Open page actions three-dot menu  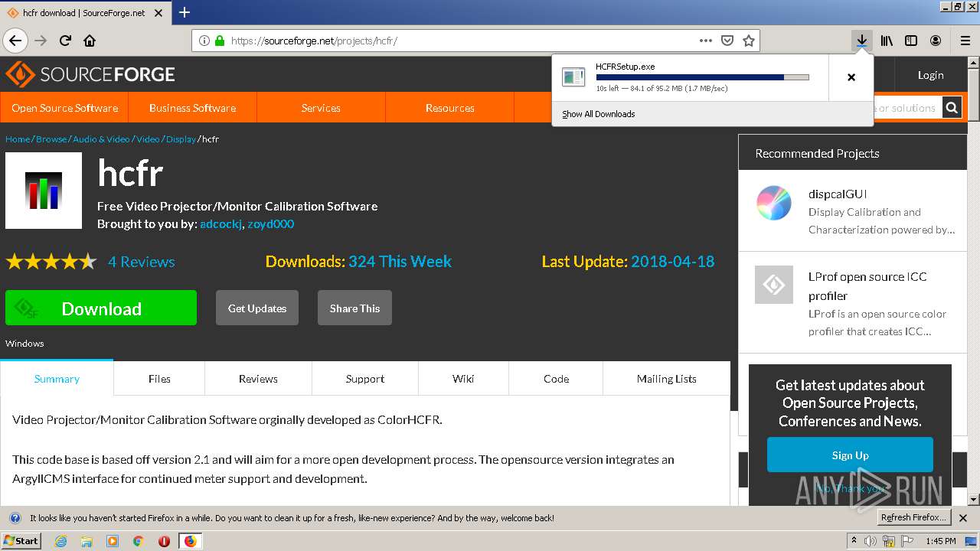coord(706,41)
